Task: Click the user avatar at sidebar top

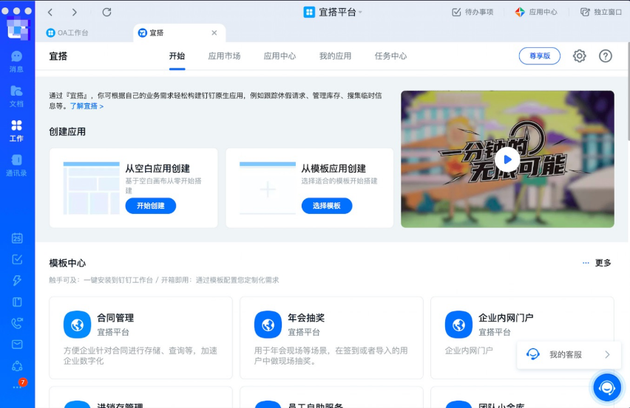Action: click(x=17, y=29)
